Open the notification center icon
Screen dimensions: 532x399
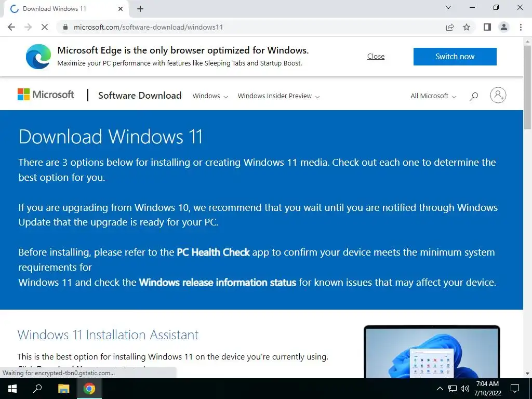pyautogui.click(x=515, y=389)
